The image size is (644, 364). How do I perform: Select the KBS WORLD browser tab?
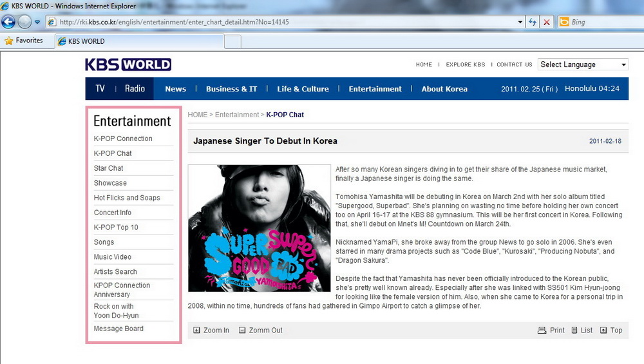(x=140, y=41)
